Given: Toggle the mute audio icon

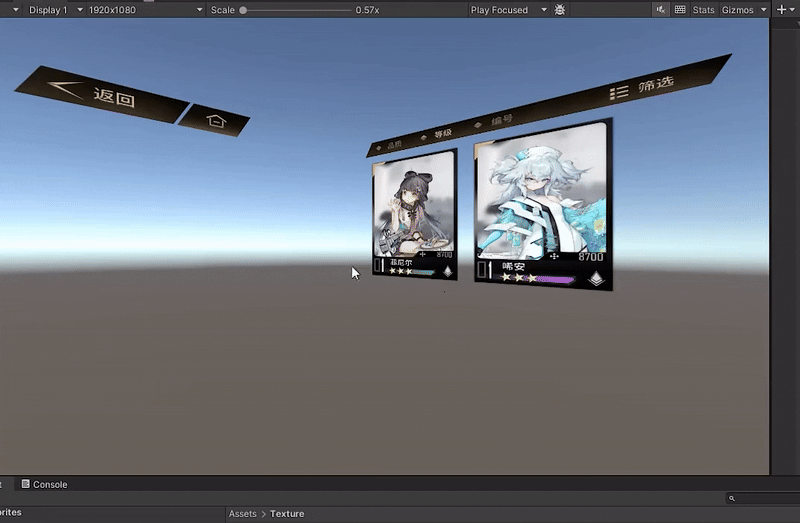Looking at the screenshot, I should [661, 10].
